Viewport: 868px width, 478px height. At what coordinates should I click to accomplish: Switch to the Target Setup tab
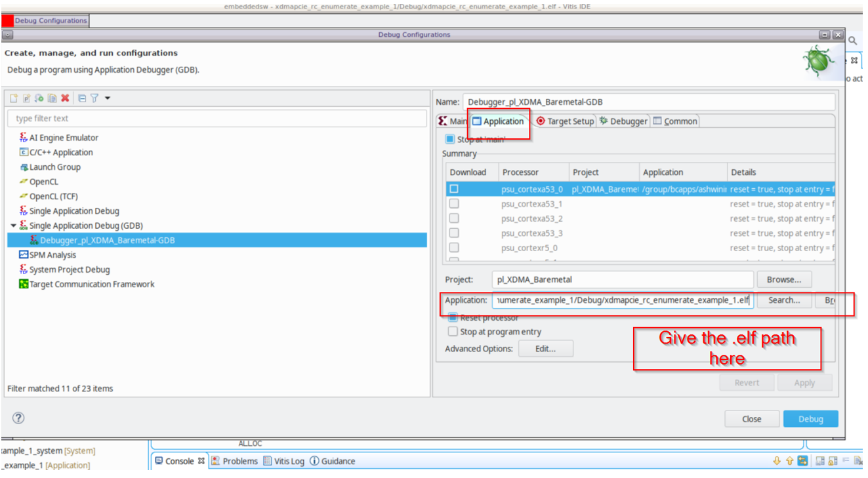pyautogui.click(x=564, y=121)
